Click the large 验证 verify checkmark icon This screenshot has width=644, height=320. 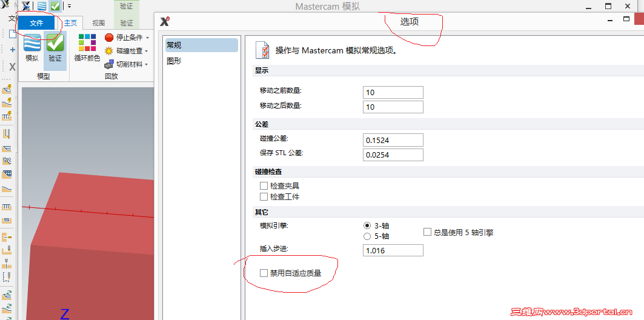click(x=55, y=42)
